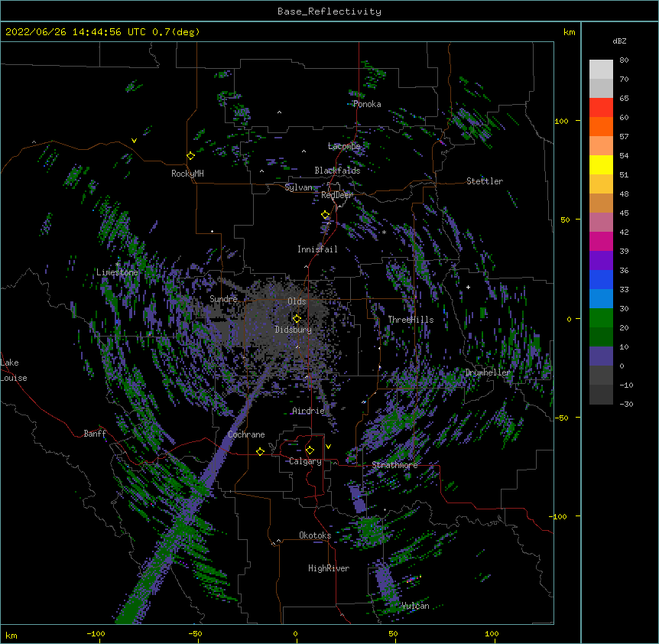The width and height of the screenshot is (659, 644).
Task: Click the violet 36-39 dBZ legend swatch
Action: click(x=601, y=261)
